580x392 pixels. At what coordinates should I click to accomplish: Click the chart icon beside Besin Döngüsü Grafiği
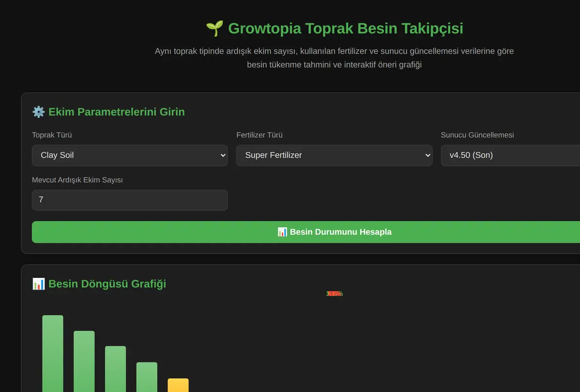(38, 284)
